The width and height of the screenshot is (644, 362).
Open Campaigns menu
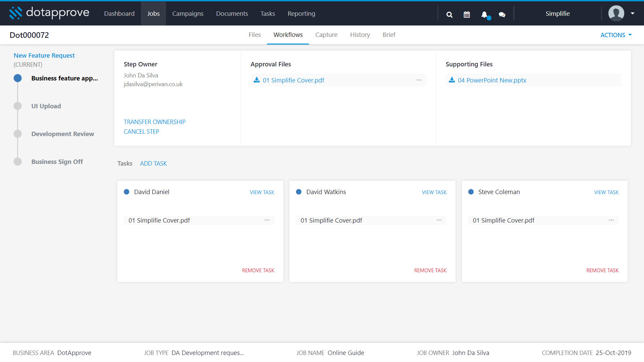[188, 13]
